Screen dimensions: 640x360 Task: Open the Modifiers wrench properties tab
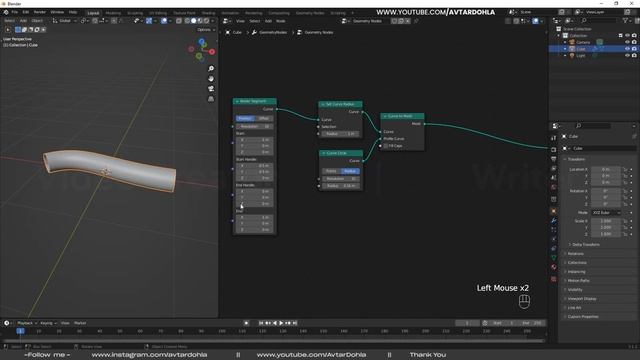(x=553, y=221)
